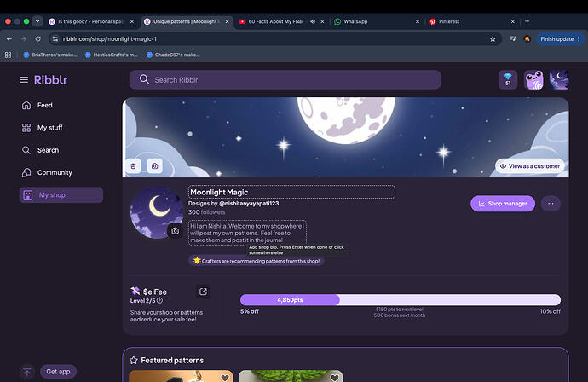Favorite the first featured pattern heart
588x382 pixels.
click(x=225, y=378)
